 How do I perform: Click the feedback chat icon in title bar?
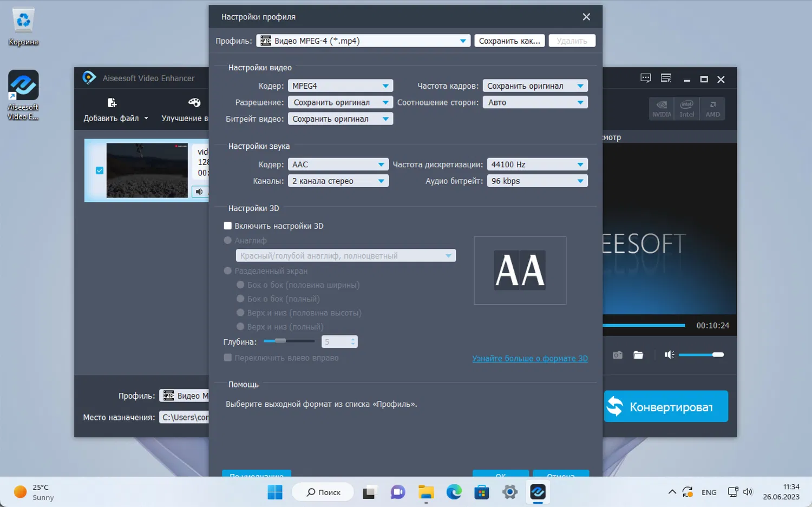click(x=646, y=78)
